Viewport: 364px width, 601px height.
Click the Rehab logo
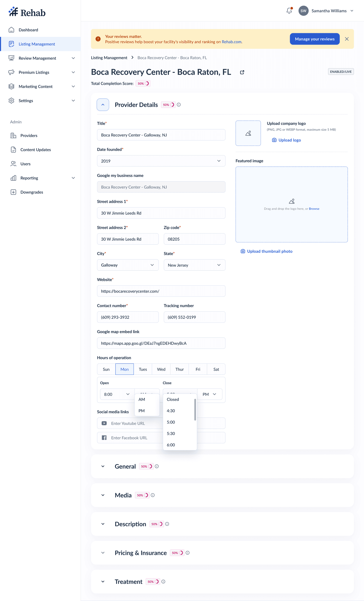click(x=27, y=12)
